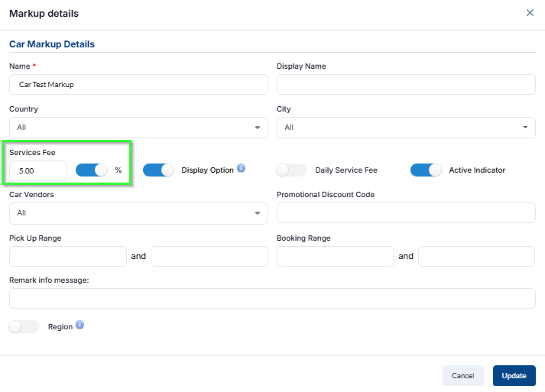Enable the Daily Service Fee switch
Image resolution: width=545 pixels, height=392 pixels.
pos(291,170)
